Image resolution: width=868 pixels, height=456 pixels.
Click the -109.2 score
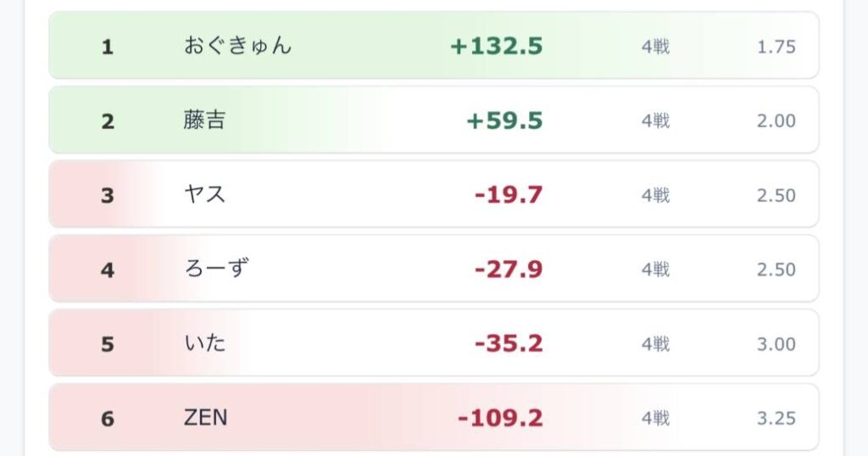tap(500, 418)
